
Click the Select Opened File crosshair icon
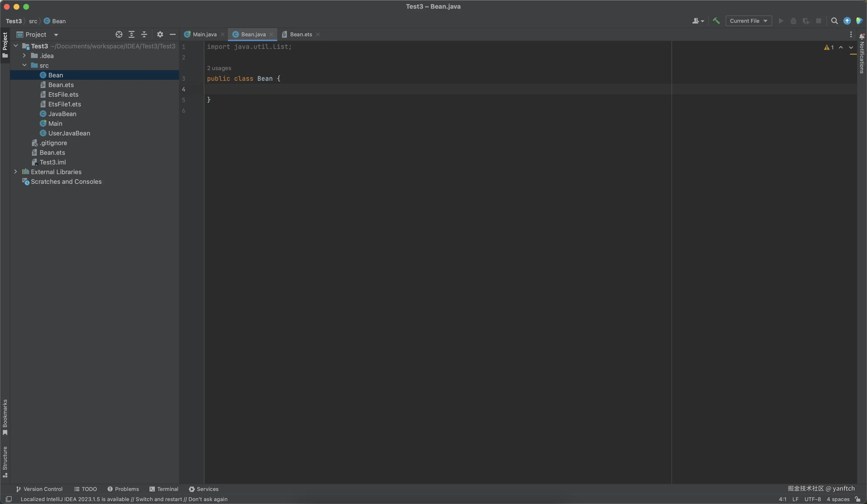coord(119,34)
